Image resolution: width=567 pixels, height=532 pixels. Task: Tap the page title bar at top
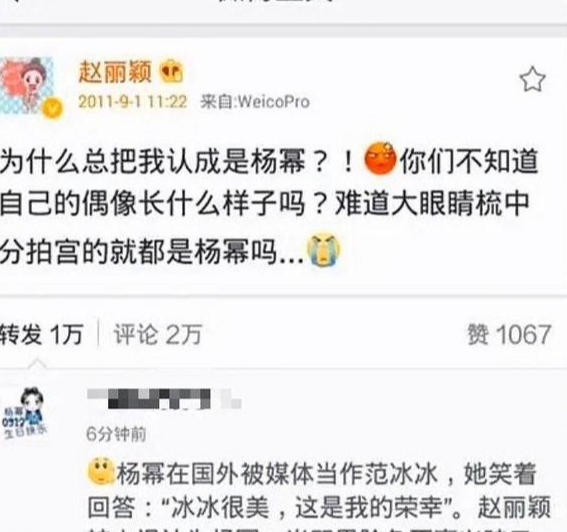[x=284, y=11]
